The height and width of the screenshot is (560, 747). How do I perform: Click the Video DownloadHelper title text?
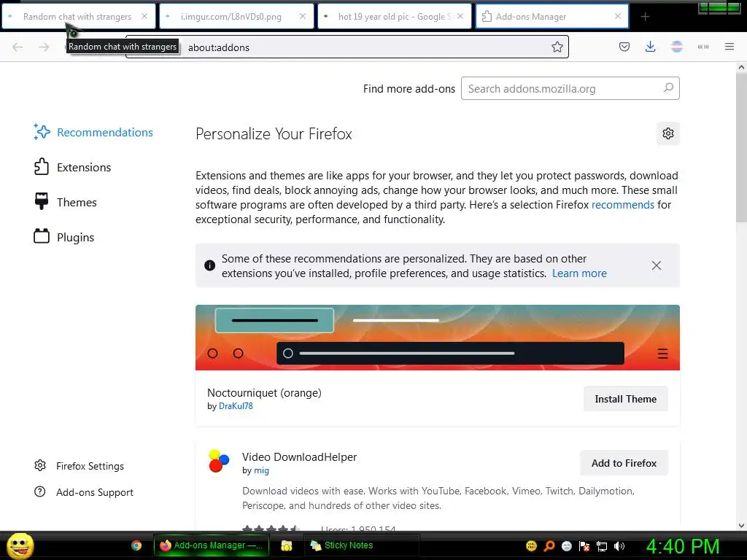coord(299,457)
